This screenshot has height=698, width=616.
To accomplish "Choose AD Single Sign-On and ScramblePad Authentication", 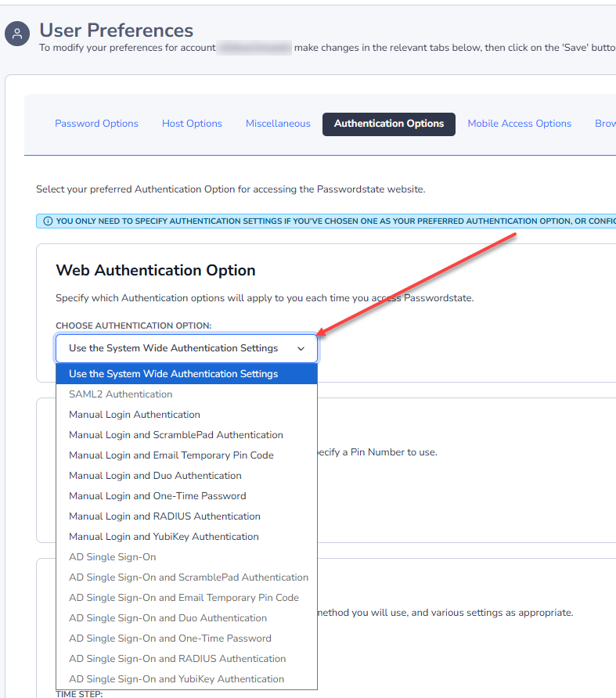I will tap(186, 577).
